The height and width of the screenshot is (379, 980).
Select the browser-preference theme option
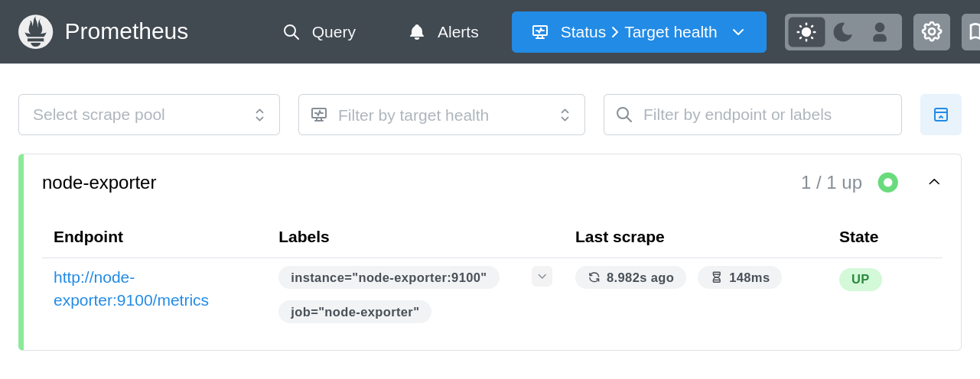click(x=880, y=32)
